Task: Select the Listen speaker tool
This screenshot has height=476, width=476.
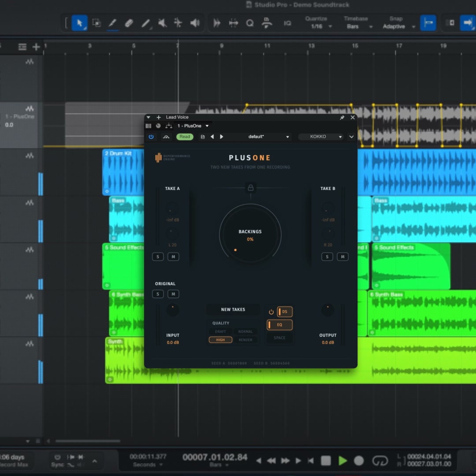Action: [195, 23]
